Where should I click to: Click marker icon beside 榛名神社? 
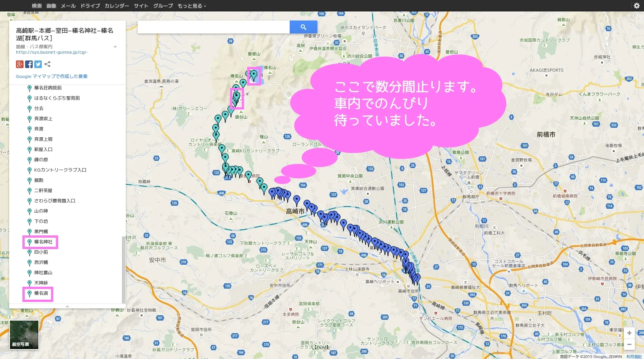[29, 242]
